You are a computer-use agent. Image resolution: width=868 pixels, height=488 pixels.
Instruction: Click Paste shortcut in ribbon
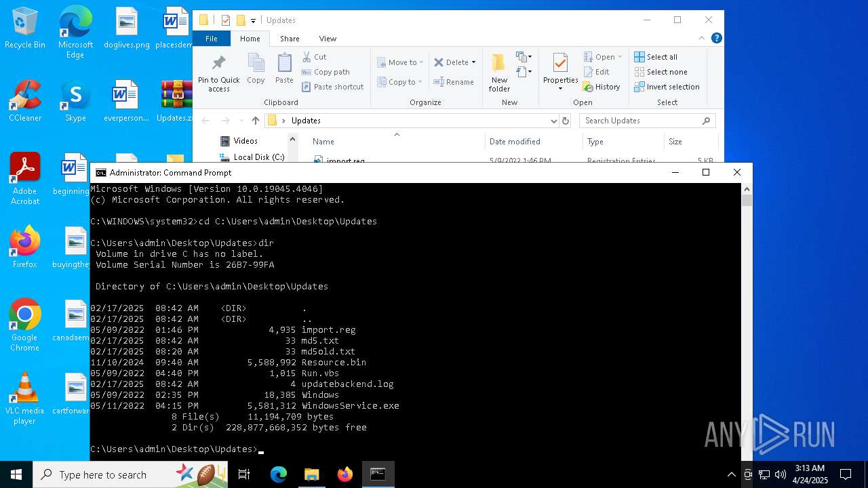(333, 87)
